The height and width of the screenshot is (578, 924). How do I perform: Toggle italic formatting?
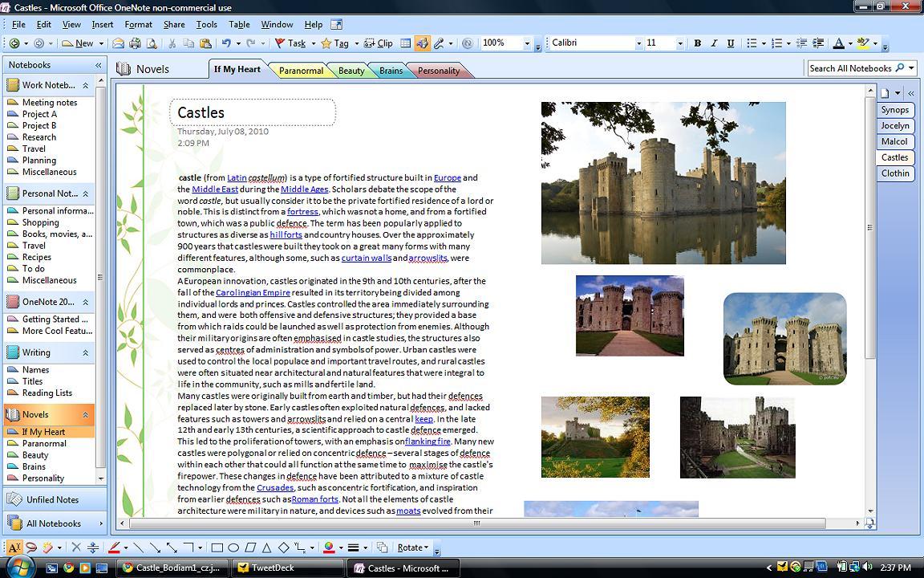pyautogui.click(x=714, y=43)
